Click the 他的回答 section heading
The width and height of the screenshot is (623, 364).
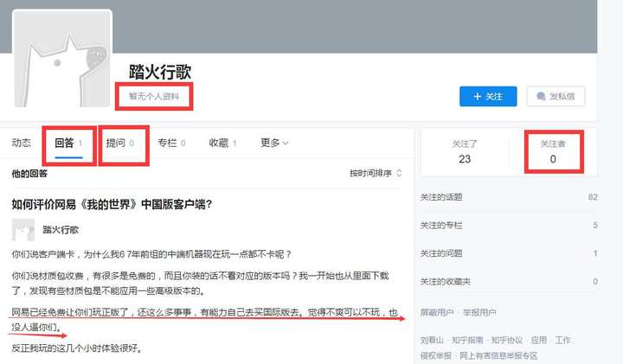pos(29,174)
